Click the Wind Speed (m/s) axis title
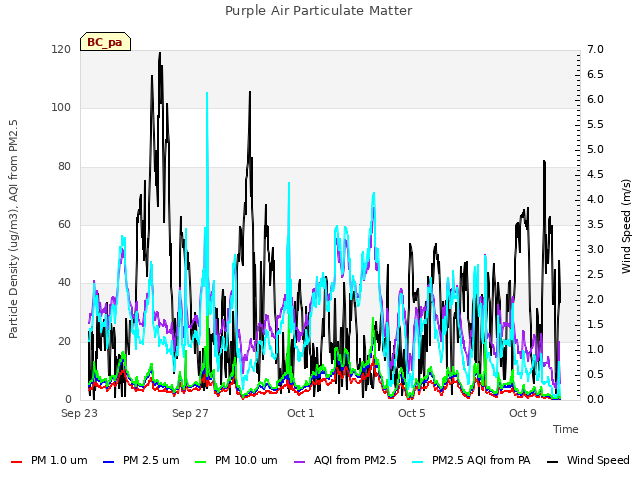The width and height of the screenshot is (640, 480). click(x=626, y=226)
